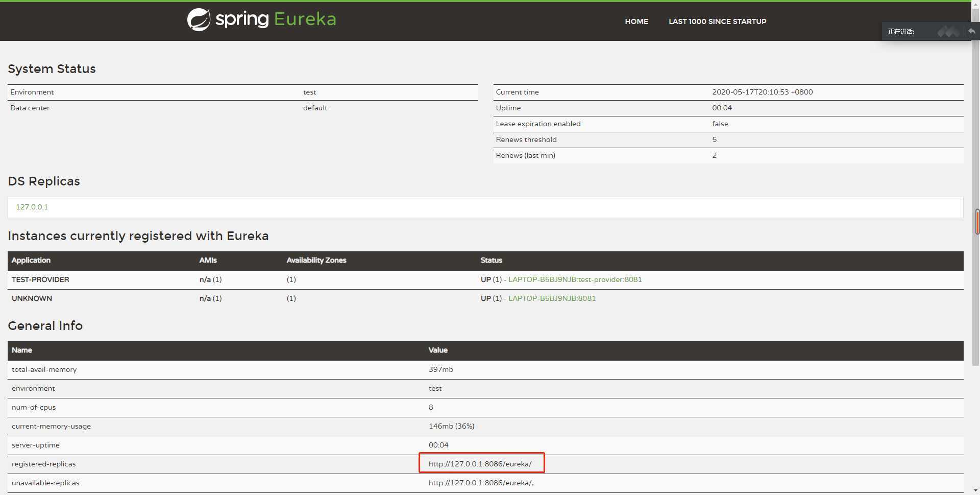The width and height of the screenshot is (980, 495).
Task: Click the "Data center" label
Action: [x=30, y=108]
